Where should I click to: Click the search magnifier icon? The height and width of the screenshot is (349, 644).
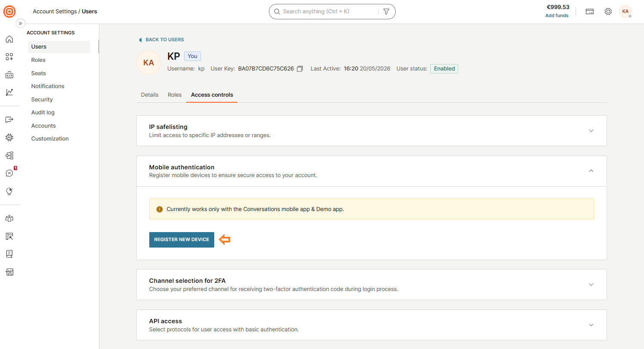point(277,12)
